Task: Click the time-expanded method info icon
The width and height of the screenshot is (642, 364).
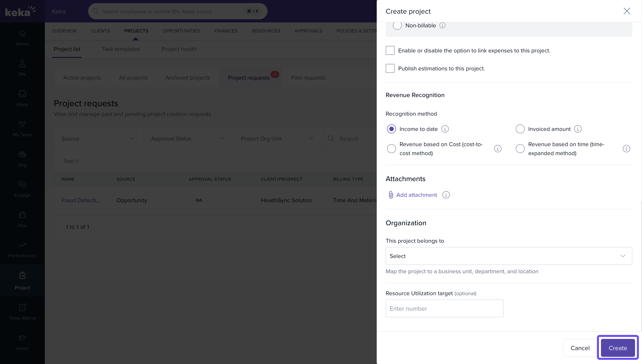Action: point(626,149)
